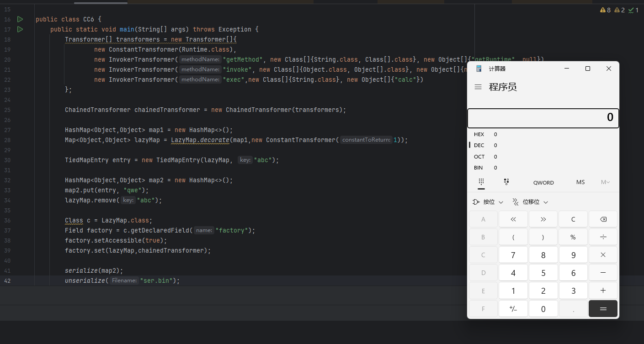Open the 位移位 bit shift dropdown
Viewport: 644px width, 344px height.
[530, 202]
